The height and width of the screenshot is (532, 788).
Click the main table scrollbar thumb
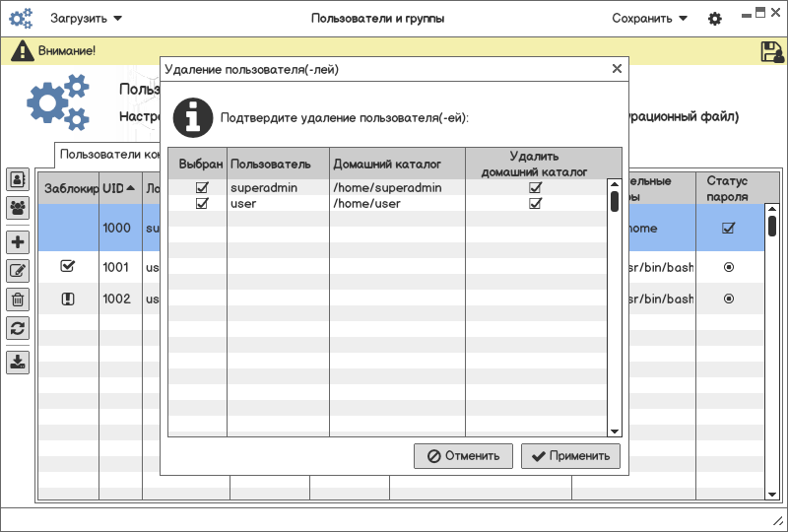pyautogui.click(x=772, y=226)
